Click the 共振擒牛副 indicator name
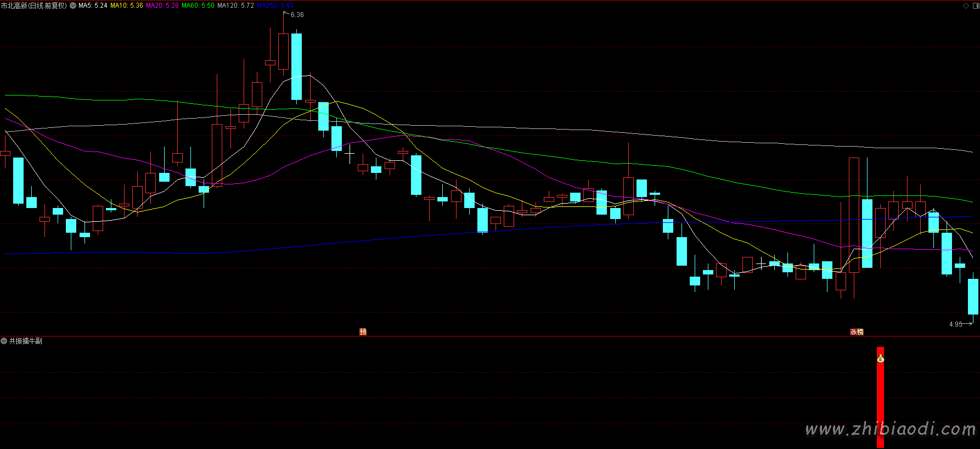Viewport: 980px width, 449px height. [25, 341]
